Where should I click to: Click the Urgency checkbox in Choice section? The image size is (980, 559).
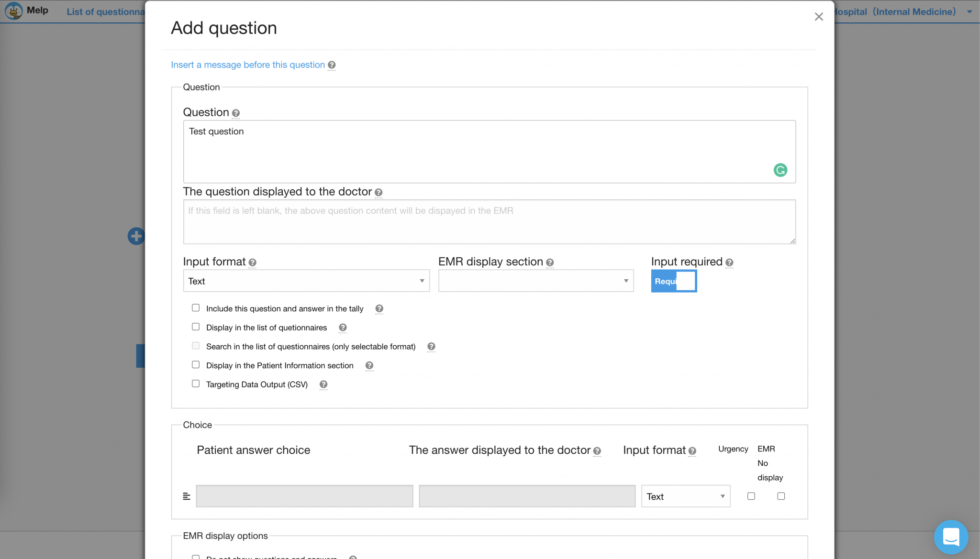(x=751, y=496)
